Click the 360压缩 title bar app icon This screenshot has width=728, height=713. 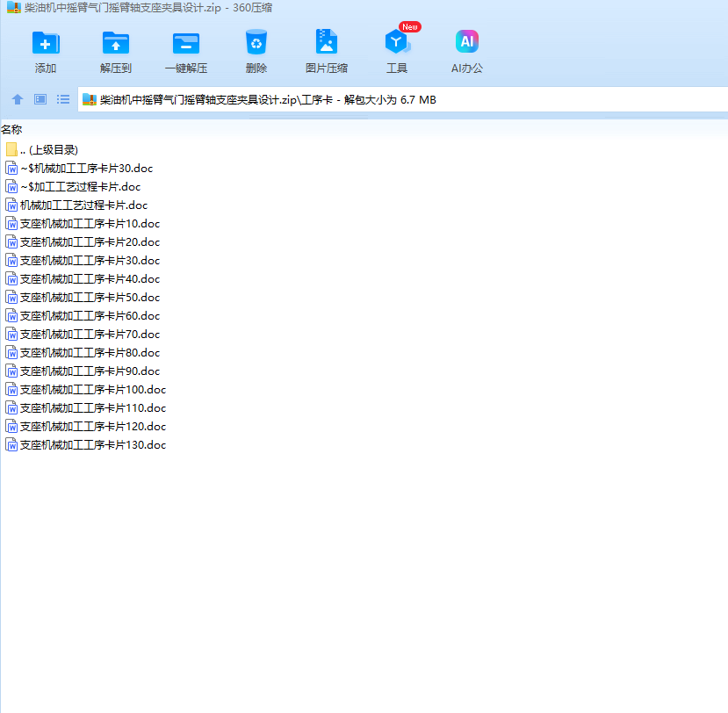tap(14, 7)
